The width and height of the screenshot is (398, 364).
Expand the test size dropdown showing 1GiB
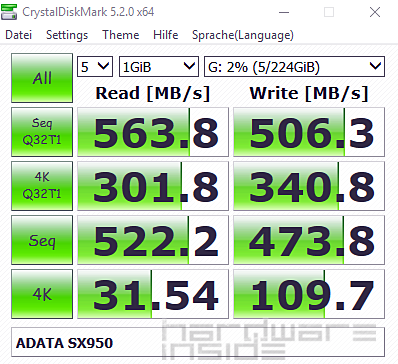click(159, 67)
